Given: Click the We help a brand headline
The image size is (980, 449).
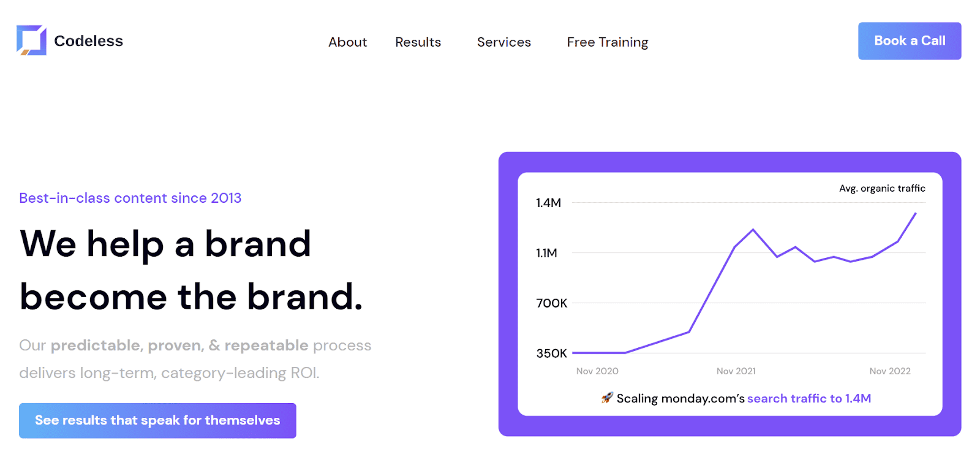Looking at the screenshot, I should click(x=165, y=244).
